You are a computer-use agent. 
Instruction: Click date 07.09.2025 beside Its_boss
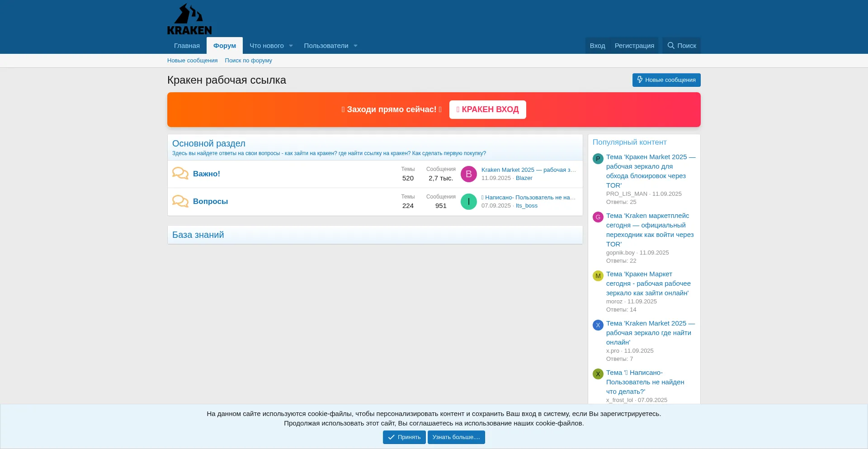[x=496, y=206]
